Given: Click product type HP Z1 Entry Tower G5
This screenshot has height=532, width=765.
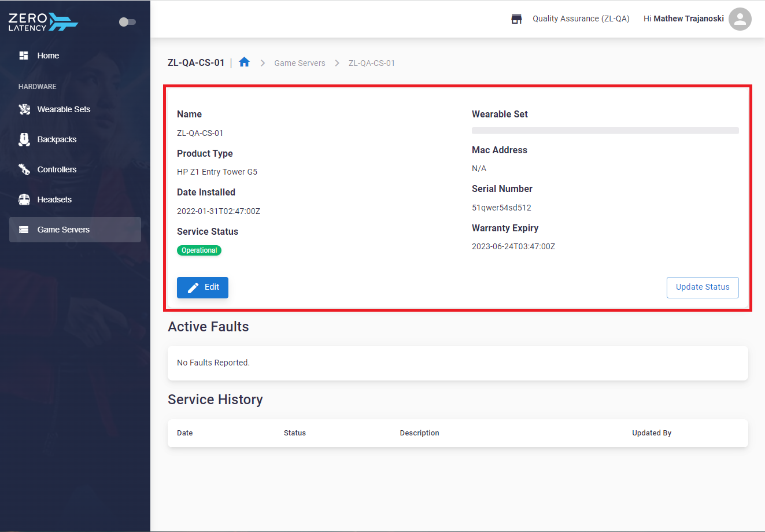Looking at the screenshot, I should pyautogui.click(x=217, y=172).
